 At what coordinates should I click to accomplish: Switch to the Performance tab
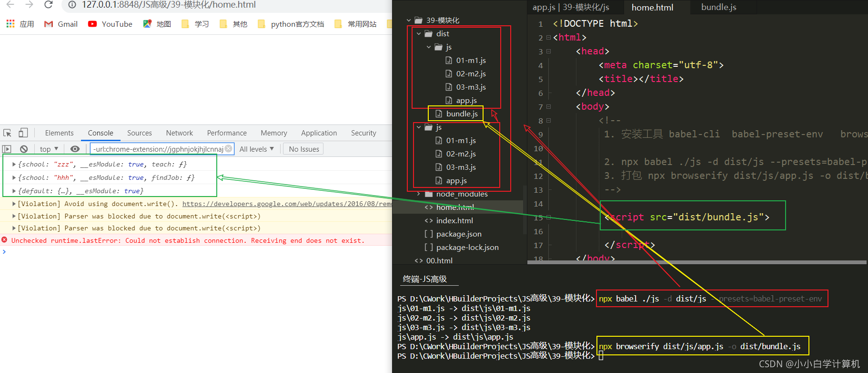pyautogui.click(x=227, y=133)
